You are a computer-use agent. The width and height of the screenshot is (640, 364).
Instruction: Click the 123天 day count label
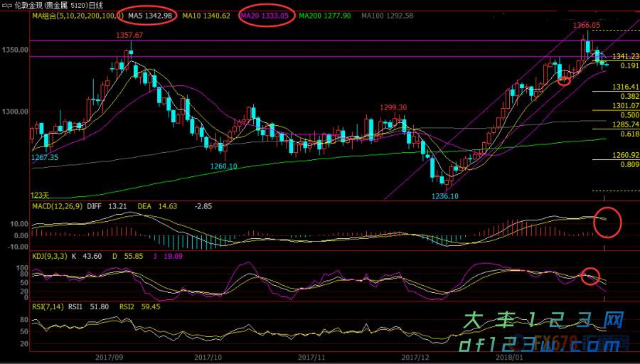[40, 195]
